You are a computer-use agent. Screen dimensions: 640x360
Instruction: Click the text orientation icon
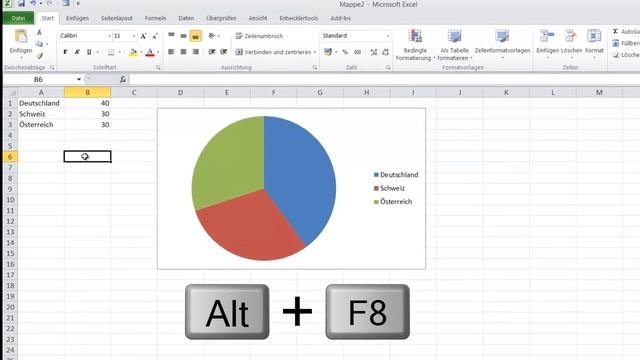pos(212,36)
